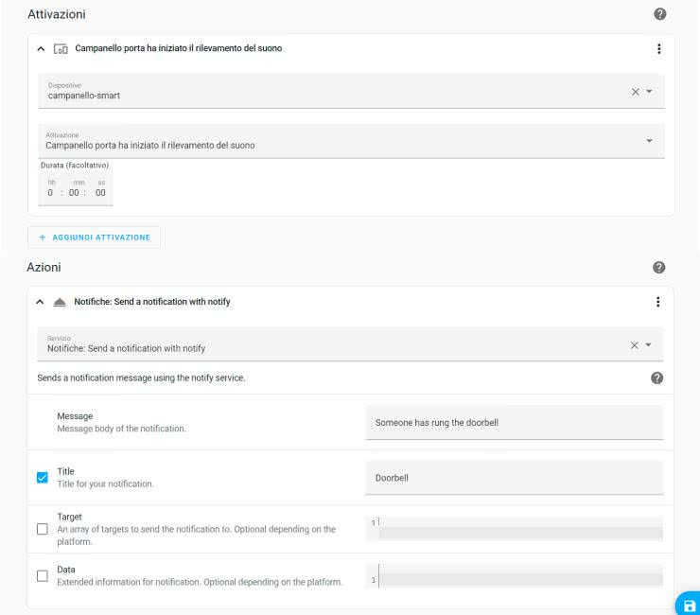Enable the Data checkbox
The height and width of the screenshot is (615, 700).
coord(43,575)
